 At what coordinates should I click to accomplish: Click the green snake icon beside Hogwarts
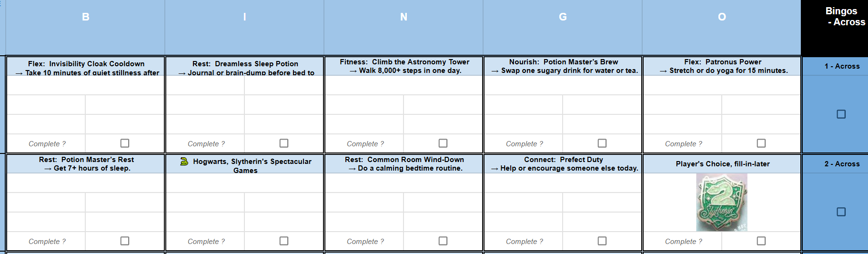[184, 162]
